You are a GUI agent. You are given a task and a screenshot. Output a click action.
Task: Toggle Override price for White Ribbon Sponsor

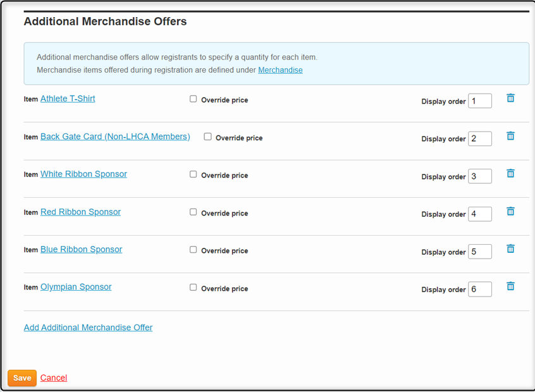coord(193,175)
